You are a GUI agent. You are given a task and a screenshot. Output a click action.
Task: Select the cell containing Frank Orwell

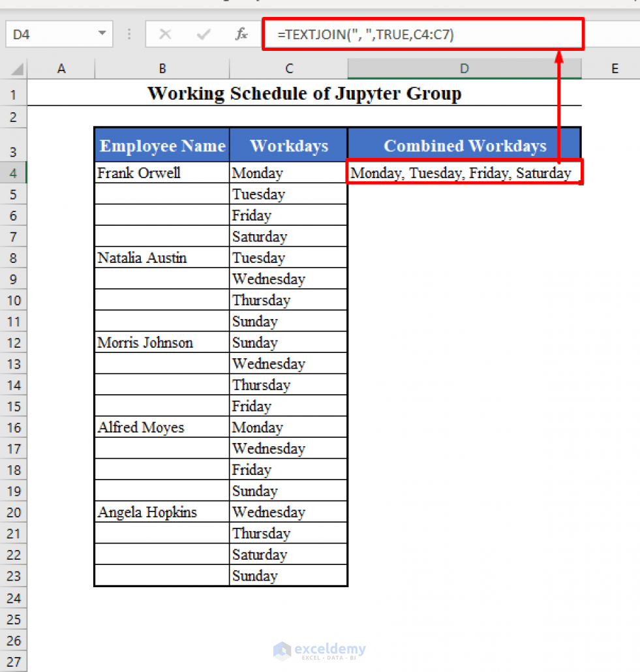pyautogui.click(x=162, y=172)
